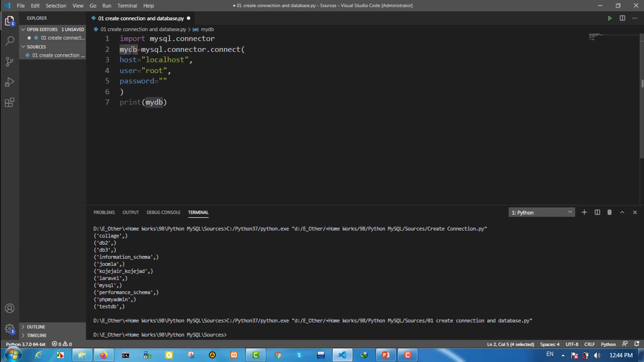Open Firefox from the taskbar
This screenshot has width=644, height=362.
(x=104, y=355)
